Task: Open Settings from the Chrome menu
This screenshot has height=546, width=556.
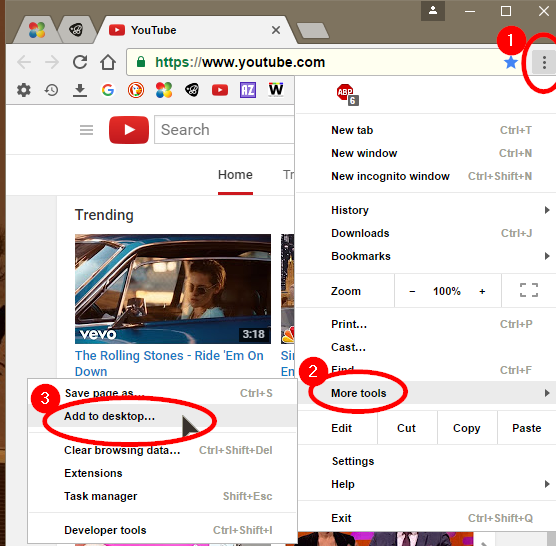Action: click(426, 461)
